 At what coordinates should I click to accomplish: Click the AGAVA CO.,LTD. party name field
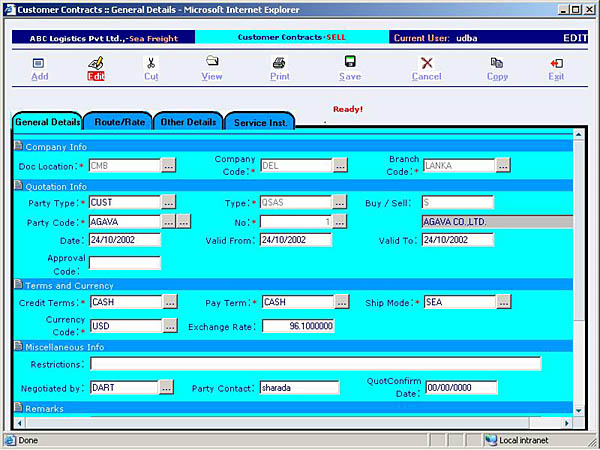pyautogui.click(x=497, y=221)
